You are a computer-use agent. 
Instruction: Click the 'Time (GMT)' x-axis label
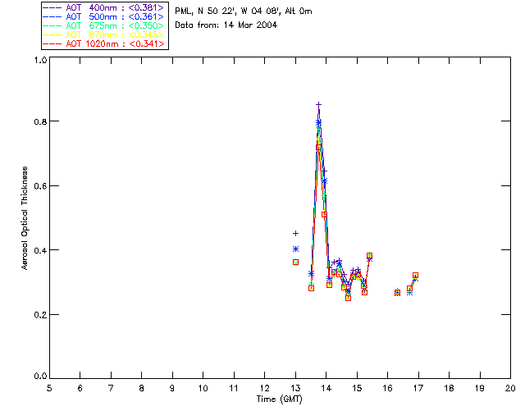[x=279, y=399]
